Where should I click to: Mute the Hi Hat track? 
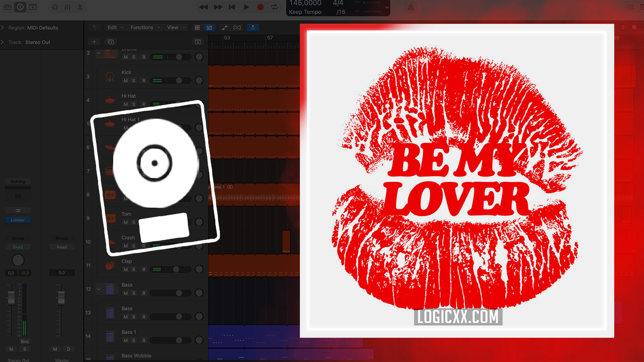tap(126, 104)
